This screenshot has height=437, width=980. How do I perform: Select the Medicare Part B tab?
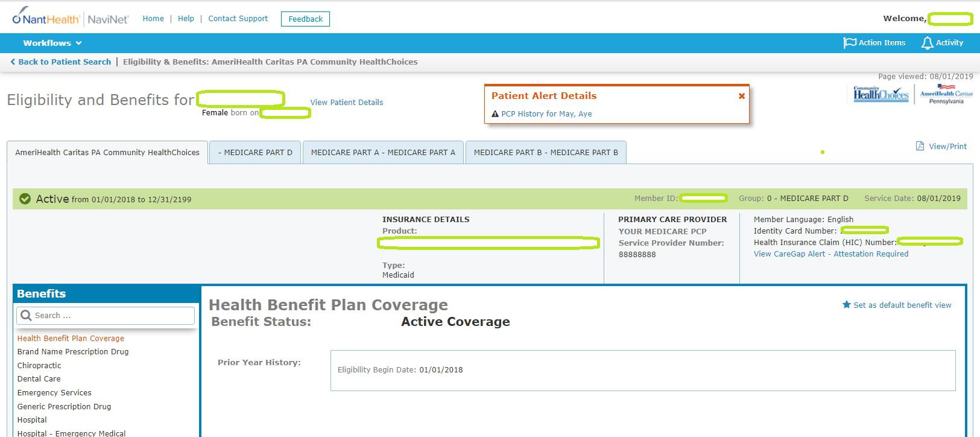coord(546,153)
